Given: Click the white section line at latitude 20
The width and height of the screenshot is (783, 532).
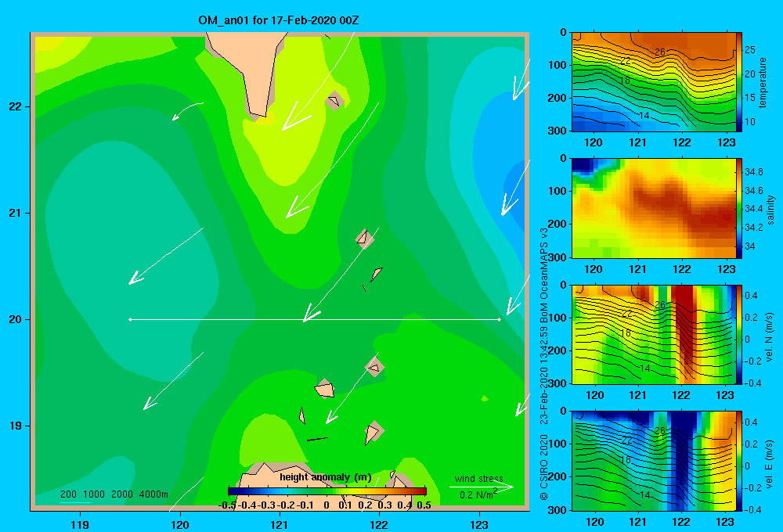Looking at the screenshot, I should pos(315,319).
